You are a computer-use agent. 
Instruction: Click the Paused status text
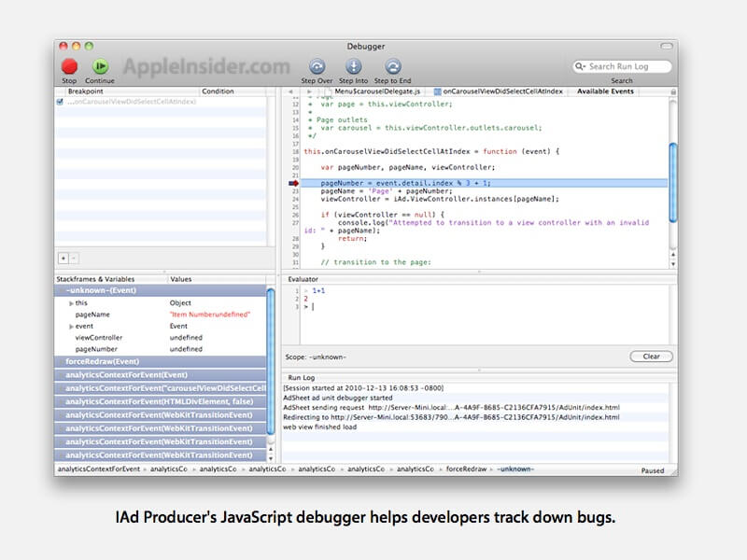pyautogui.click(x=652, y=470)
